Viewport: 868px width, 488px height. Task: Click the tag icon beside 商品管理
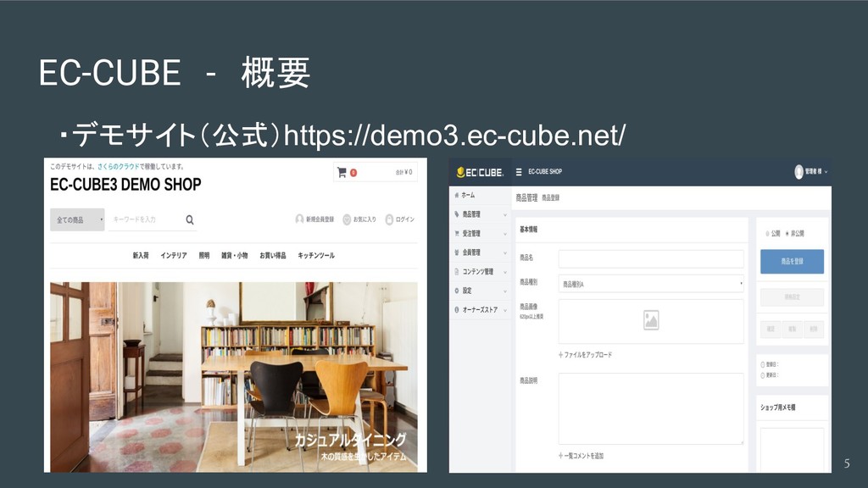(457, 214)
